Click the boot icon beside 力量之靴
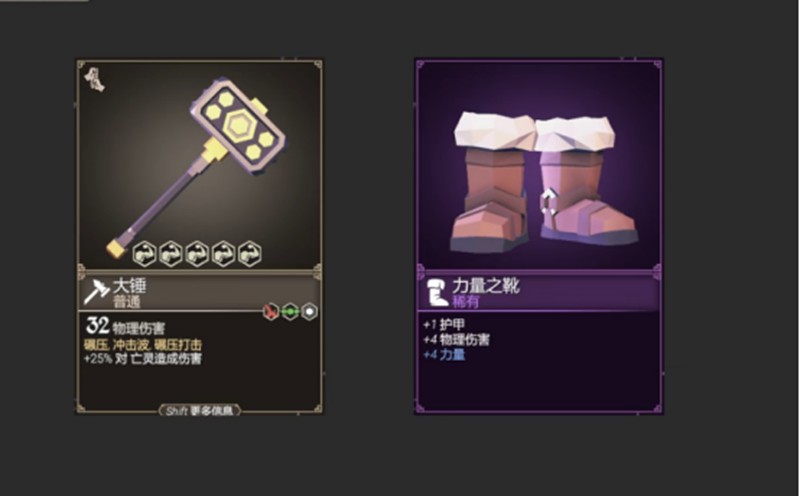This screenshot has width=800, height=496. pos(436,292)
